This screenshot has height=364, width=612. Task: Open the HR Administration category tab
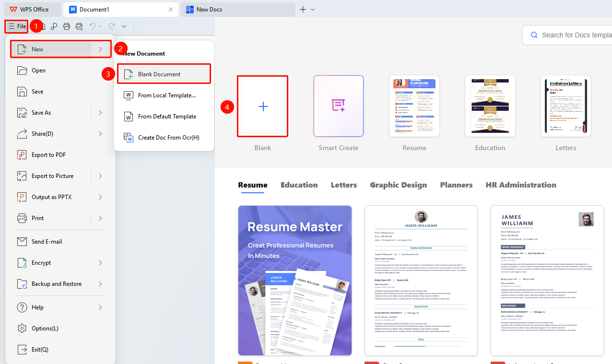(x=521, y=185)
